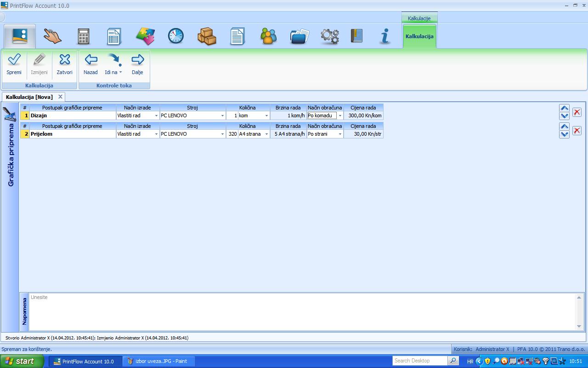Click the cardboard boxes icon
Screen dimensions: 588x368
207,36
